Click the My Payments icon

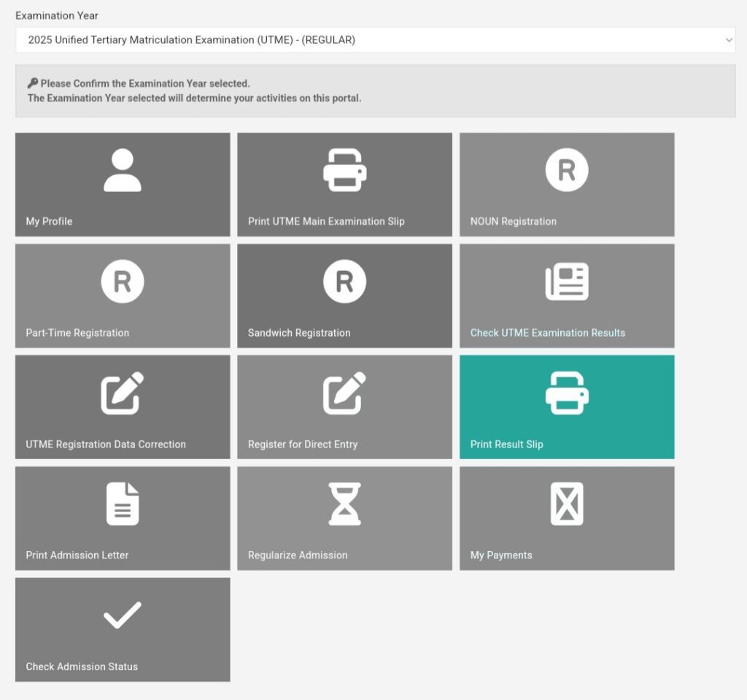click(x=567, y=504)
